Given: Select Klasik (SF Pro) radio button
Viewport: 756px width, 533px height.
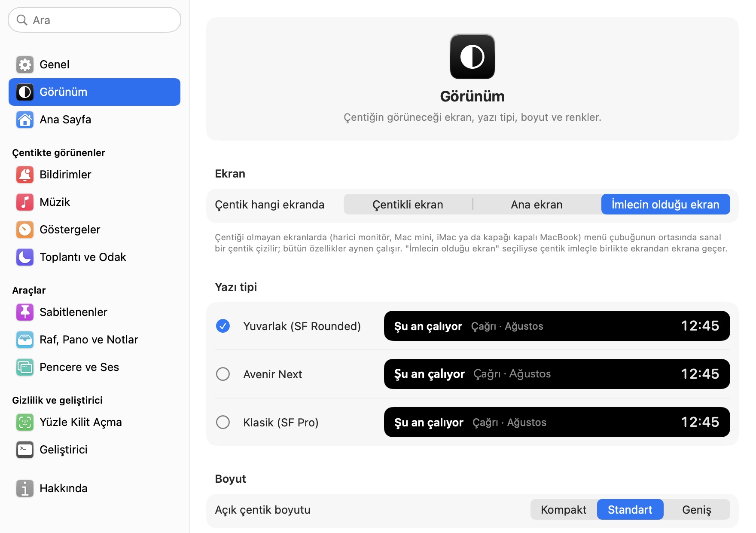Looking at the screenshot, I should [x=223, y=422].
